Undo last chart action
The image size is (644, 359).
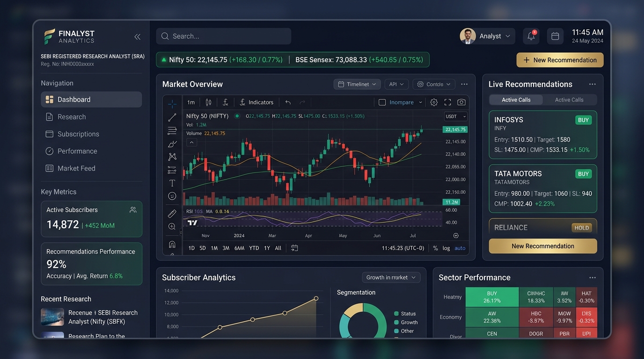(x=288, y=102)
